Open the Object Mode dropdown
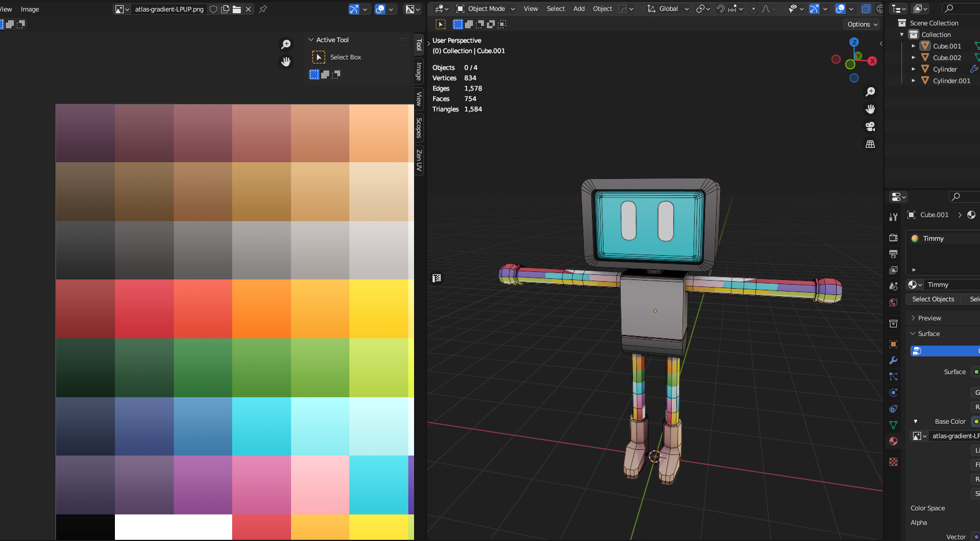Viewport: 980px width, 541px height. pos(486,9)
